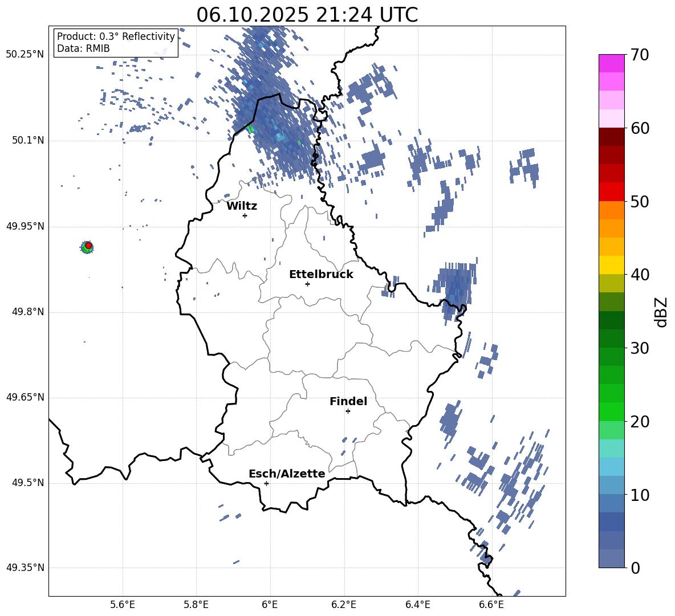This screenshot has width=675, height=616.
Task: Click the 5.8°E longitude label
Action: coord(196,605)
